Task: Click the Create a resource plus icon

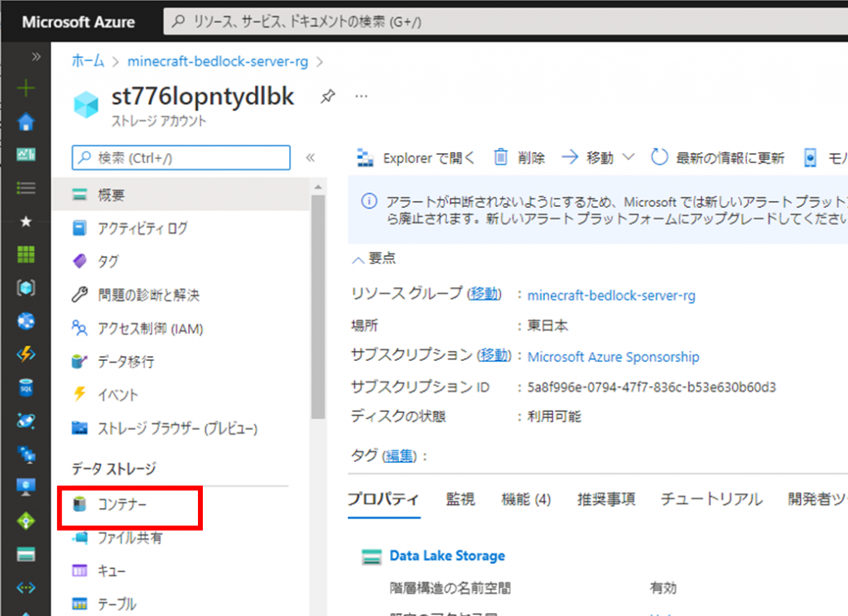Action: tap(26, 88)
